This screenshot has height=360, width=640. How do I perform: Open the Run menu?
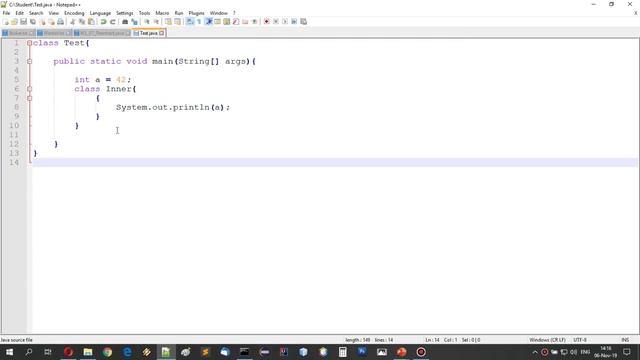(x=179, y=13)
